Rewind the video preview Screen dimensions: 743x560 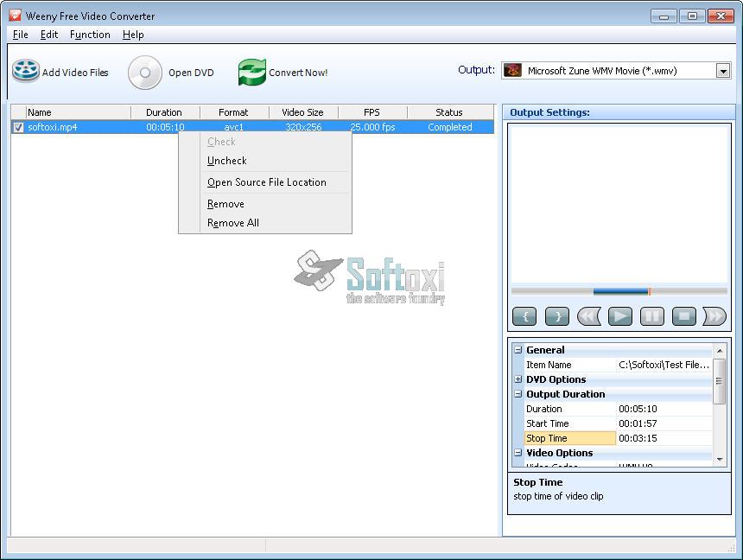point(588,316)
